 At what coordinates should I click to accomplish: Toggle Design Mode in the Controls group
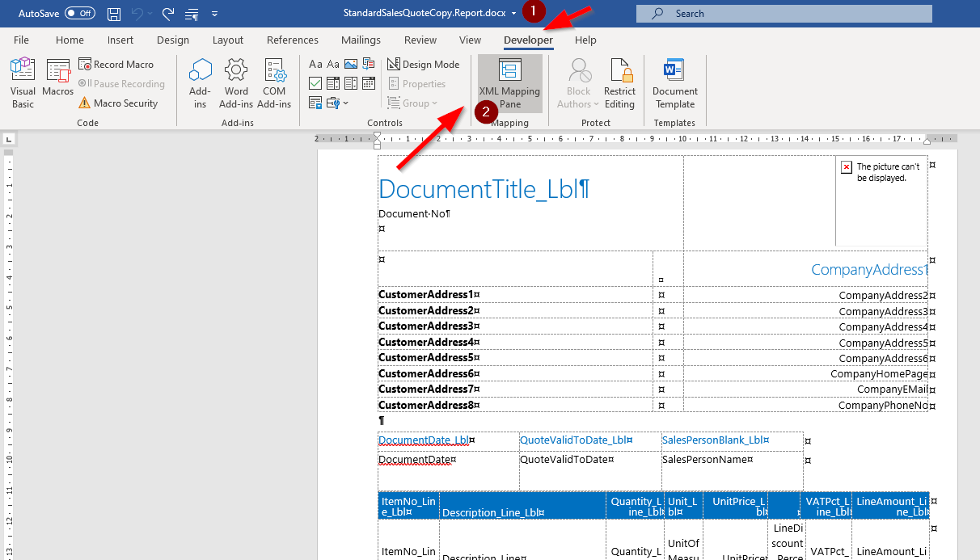tap(424, 64)
